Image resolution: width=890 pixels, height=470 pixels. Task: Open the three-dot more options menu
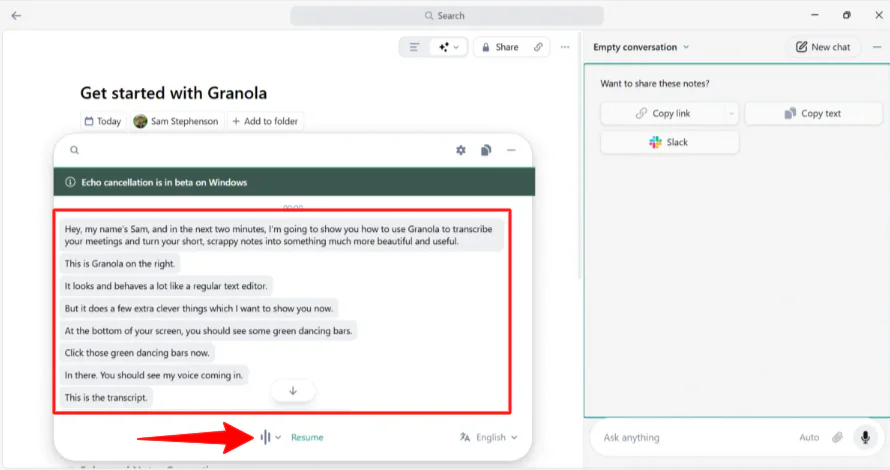pyautogui.click(x=565, y=47)
